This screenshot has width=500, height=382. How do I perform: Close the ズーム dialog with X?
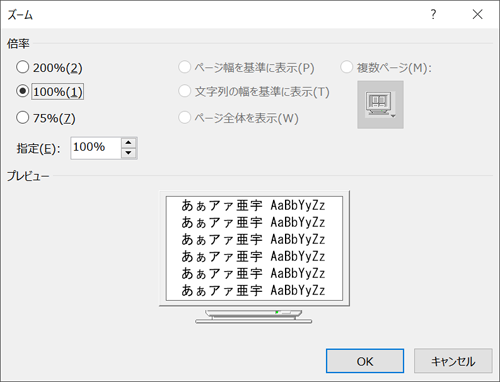tap(477, 14)
